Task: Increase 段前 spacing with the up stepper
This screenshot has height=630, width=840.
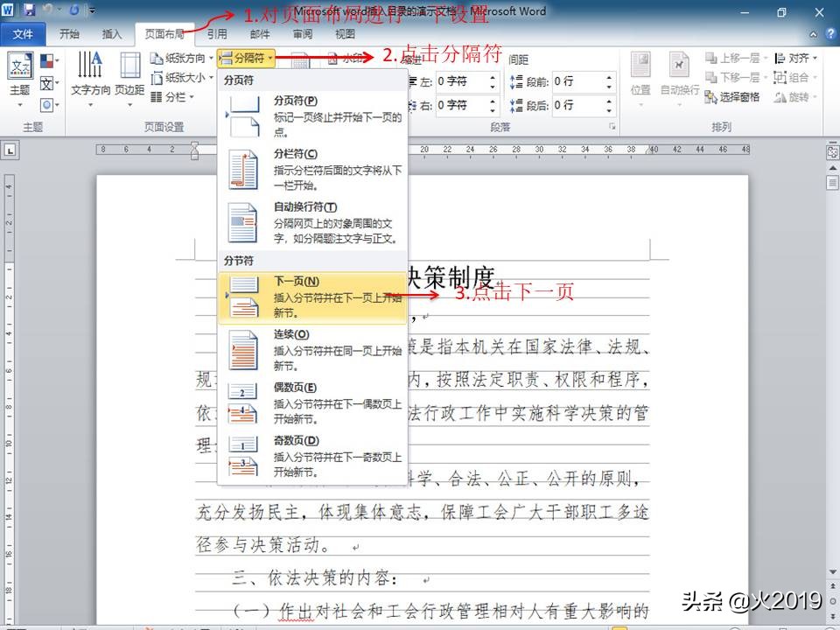Action: coord(608,77)
